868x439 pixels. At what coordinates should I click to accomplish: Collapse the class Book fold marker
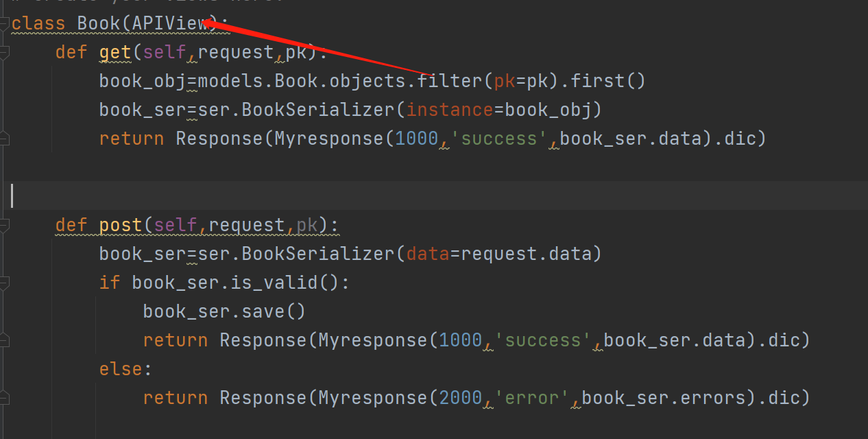point(4,23)
